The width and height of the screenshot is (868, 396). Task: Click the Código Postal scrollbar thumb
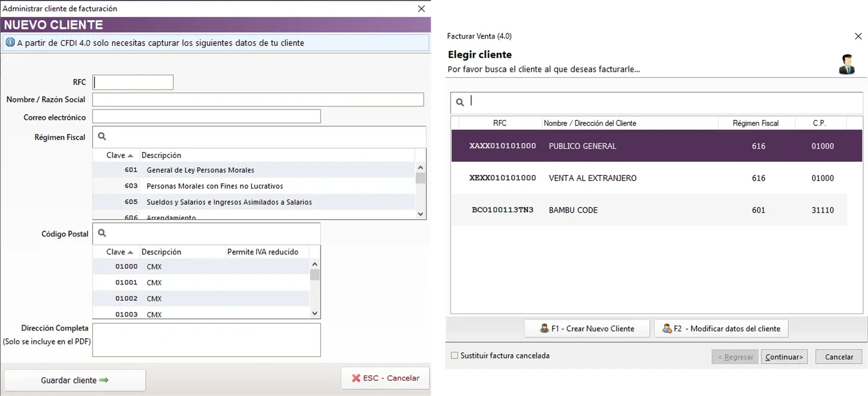pos(315,275)
